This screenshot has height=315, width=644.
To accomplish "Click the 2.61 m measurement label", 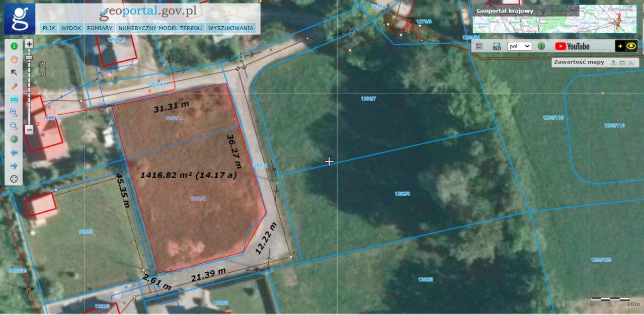I will pyautogui.click(x=157, y=282).
